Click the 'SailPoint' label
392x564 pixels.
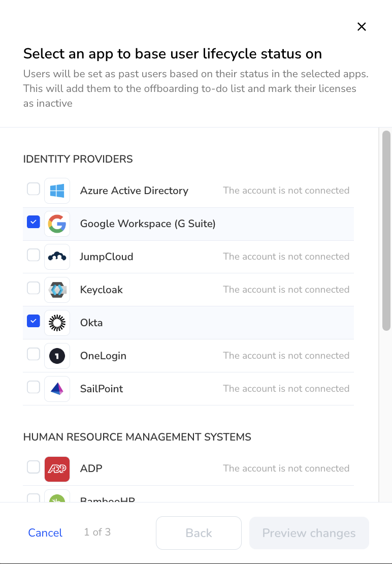pos(102,389)
